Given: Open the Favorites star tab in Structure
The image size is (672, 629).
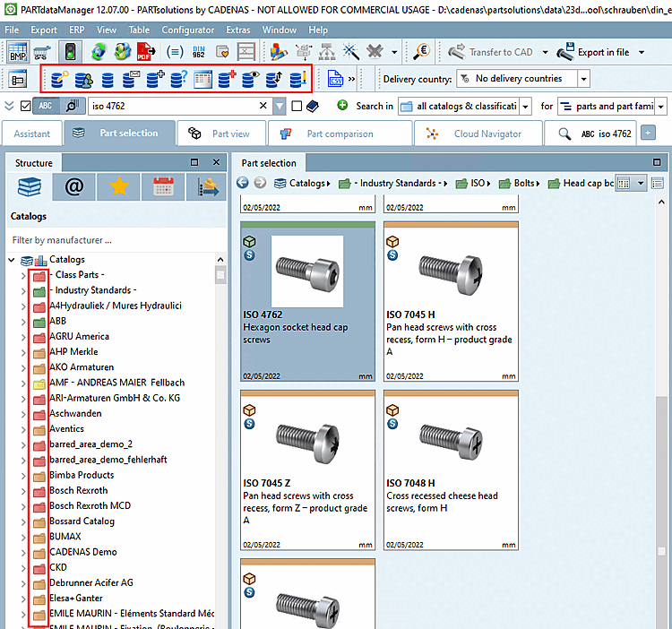Looking at the screenshot, I should point(117,187).
